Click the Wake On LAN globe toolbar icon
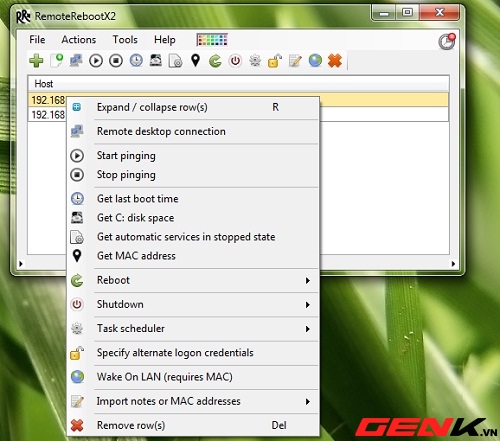 315,61
